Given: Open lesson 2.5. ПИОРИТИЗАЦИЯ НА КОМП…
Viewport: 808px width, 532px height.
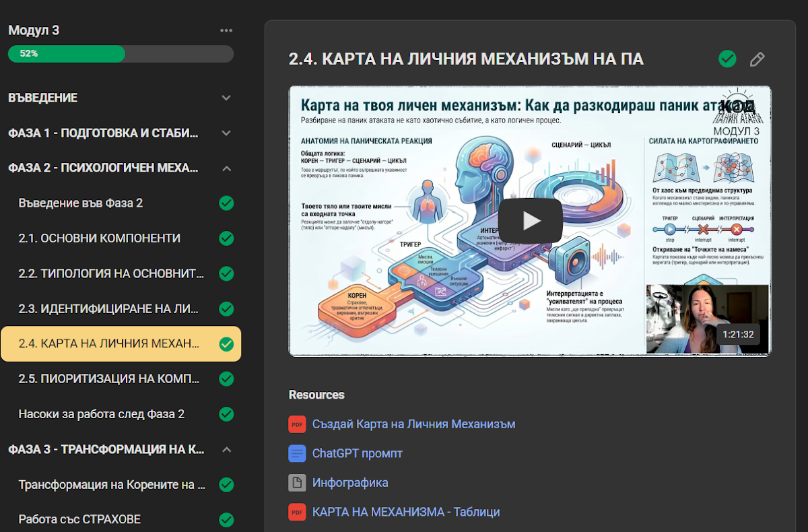Looking at the screenshot, I should (109, 378).
